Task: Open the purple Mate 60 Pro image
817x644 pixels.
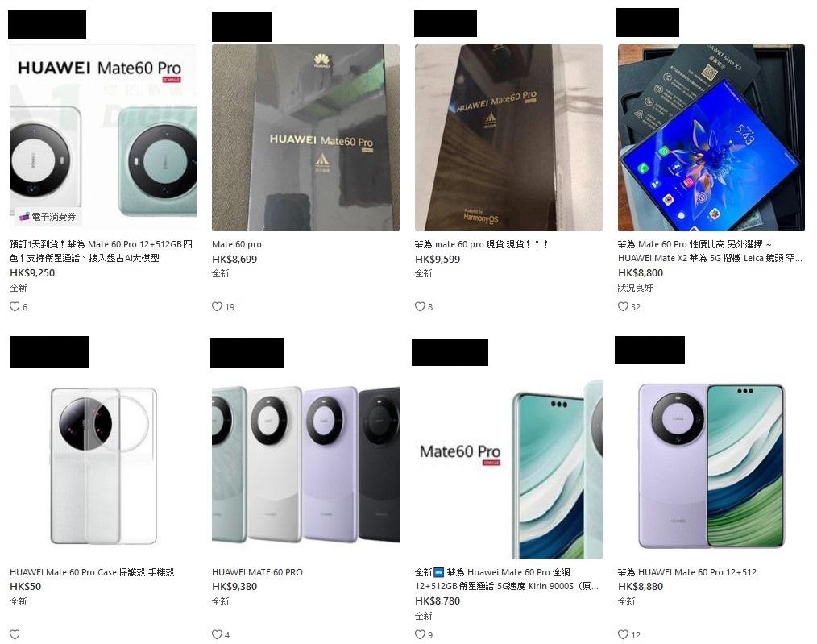Action: [x=711, y=466]
